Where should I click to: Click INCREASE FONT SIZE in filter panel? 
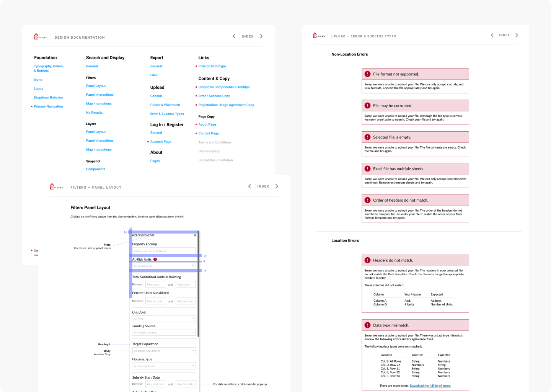[x=143, y=235]
